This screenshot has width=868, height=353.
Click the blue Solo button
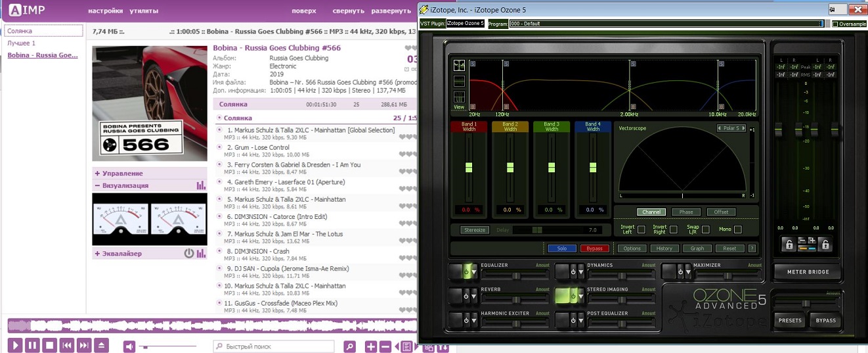[562, 248]
